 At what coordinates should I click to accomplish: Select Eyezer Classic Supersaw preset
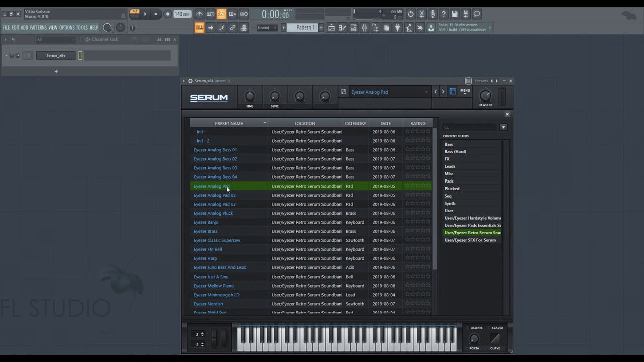coord(217,240)
